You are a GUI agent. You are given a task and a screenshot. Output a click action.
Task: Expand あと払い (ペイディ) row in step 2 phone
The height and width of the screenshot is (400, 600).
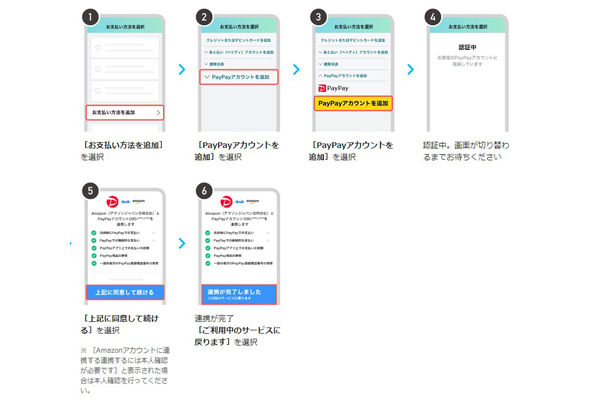(239, 52)
